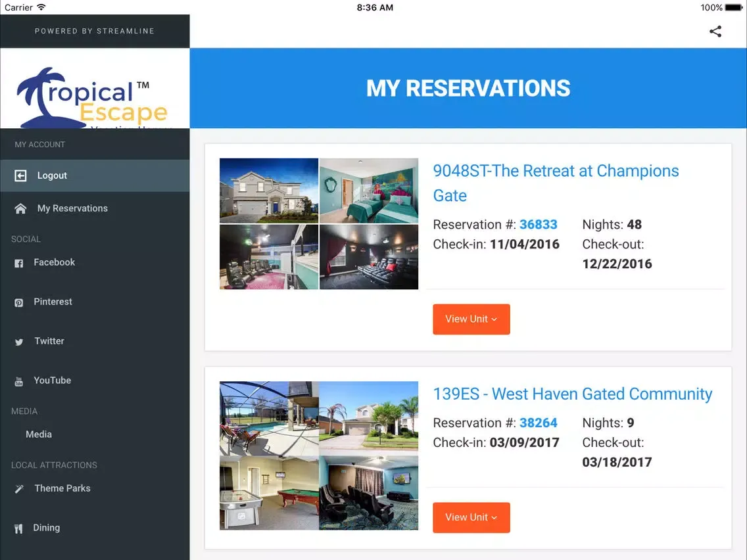Screen dimensions: 747x560
Task: Open the blue theater room photo of 139ES
Action: (x=369, y=493)
